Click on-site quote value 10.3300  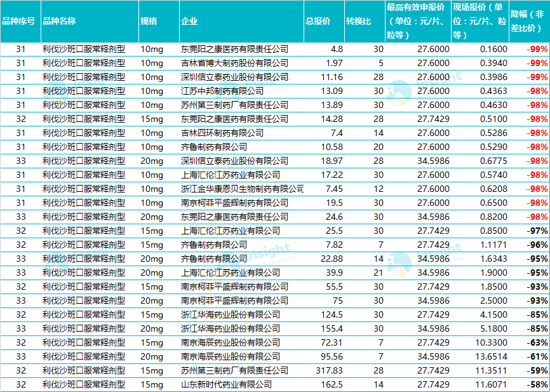click(x=492, y=343)
